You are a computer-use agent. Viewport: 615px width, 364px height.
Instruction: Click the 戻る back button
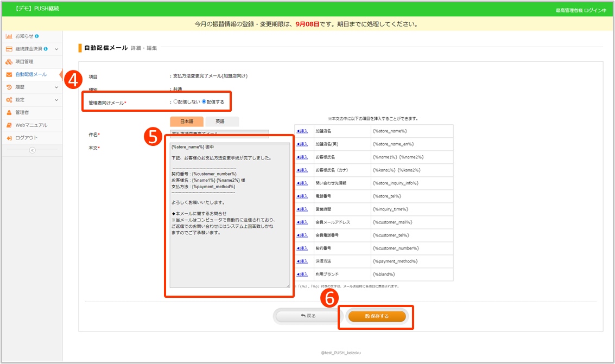(x=307, y=316)
